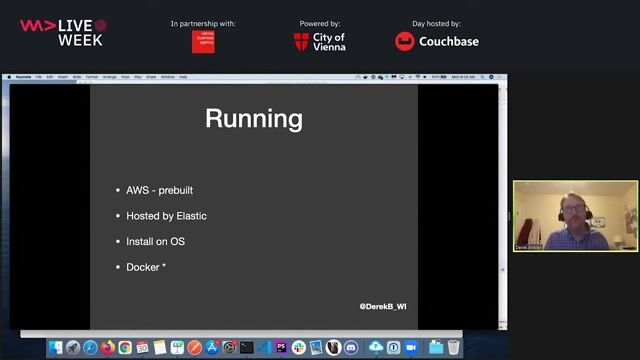
Task: Open the Notes app in dock
Action: (x=160, y=347)
